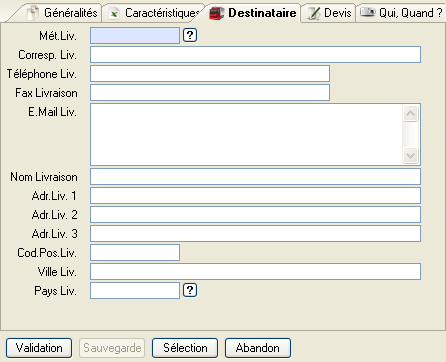
Task: Click into the Corresp. Liv. field
Action: pyautogui.click(x=255, y=55)
